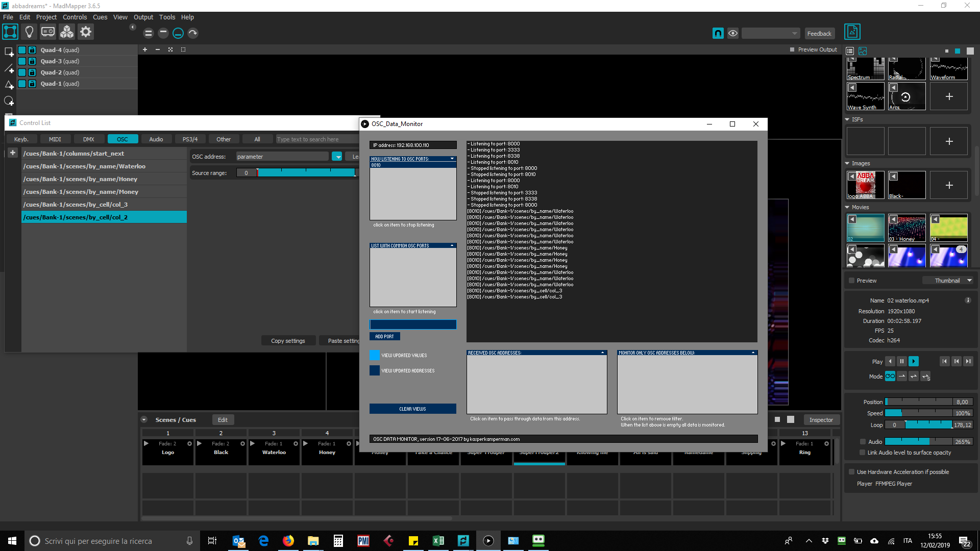Collapse the Images section
This screenshot has width=980, height=551.
847,163
